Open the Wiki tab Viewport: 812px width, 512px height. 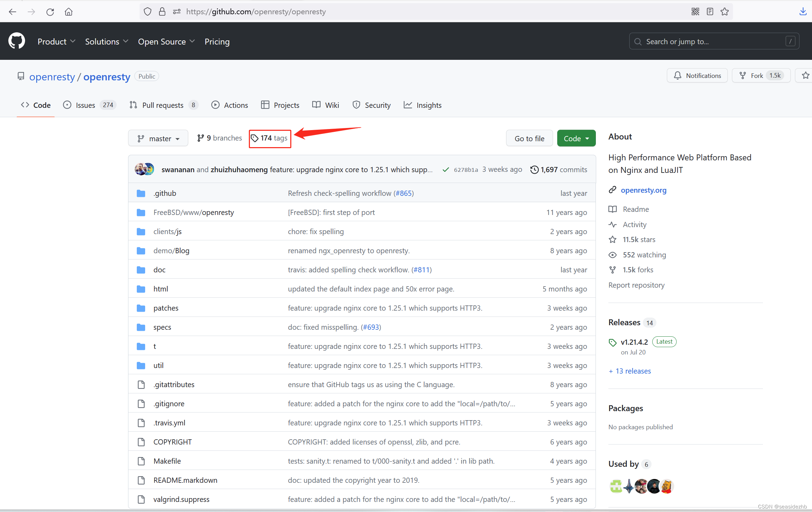(326, 105)
